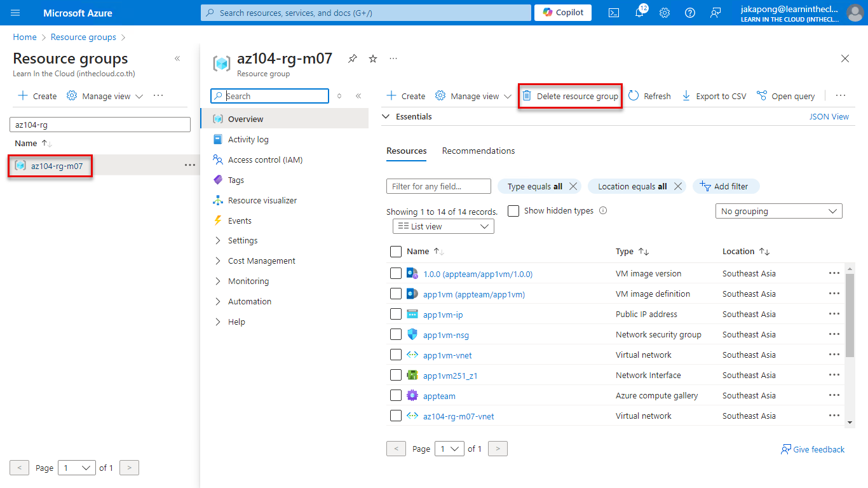Open the top bar feedback icon
The width and height of the screenshot is (868, 488).
(715, 13)
